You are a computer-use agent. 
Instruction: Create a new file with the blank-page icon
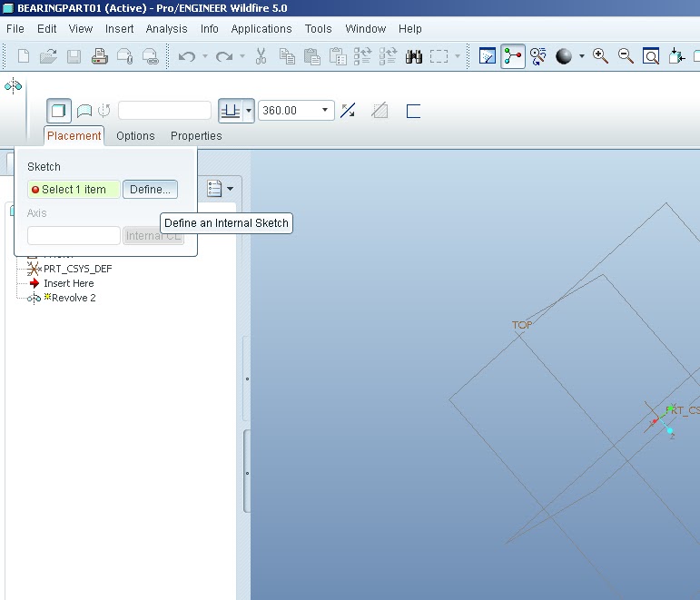pyautogui.click(x=24, y=56)
